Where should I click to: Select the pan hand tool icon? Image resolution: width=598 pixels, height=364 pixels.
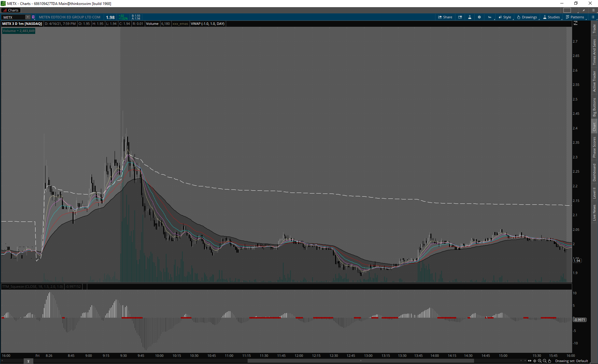[x=550, y=361]
